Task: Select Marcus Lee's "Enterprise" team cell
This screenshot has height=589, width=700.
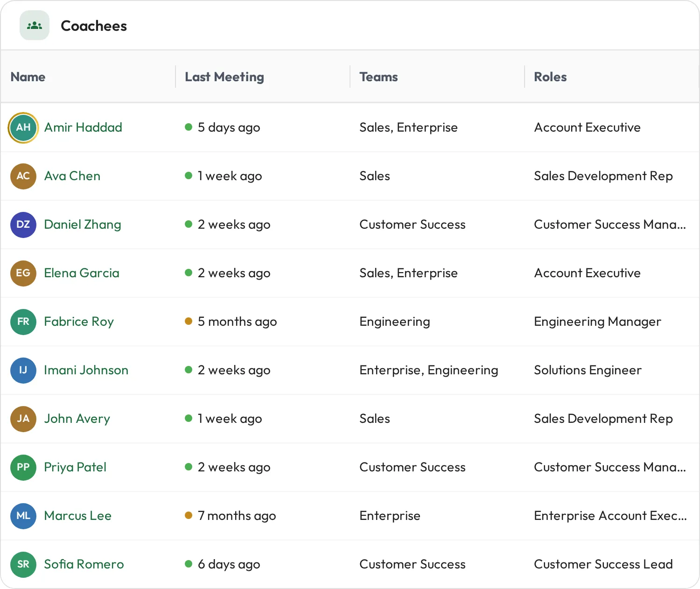Action: (x=390, y=516)
